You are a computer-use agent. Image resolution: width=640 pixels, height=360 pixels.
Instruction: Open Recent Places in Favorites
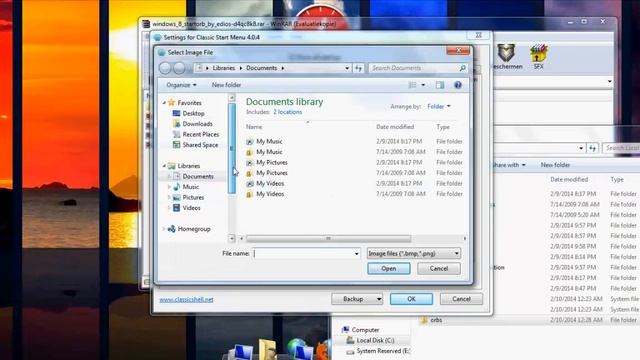200,134
